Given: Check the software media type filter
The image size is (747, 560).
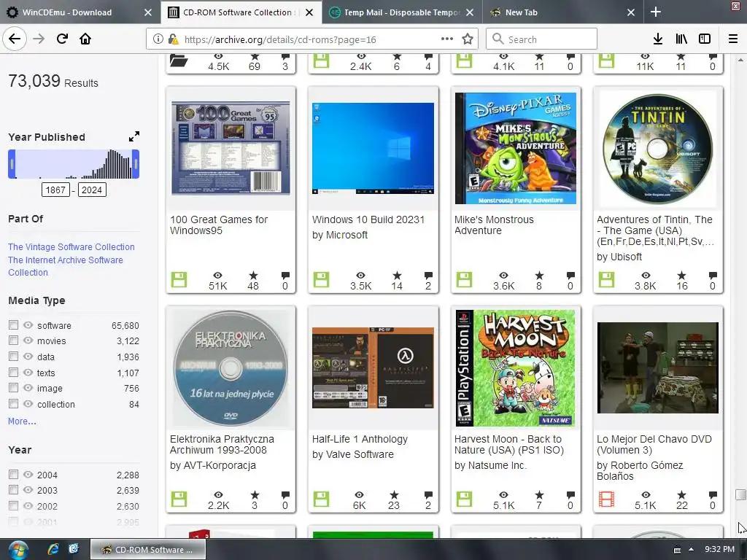Looking at the screenshot, I should click(13, 324).
